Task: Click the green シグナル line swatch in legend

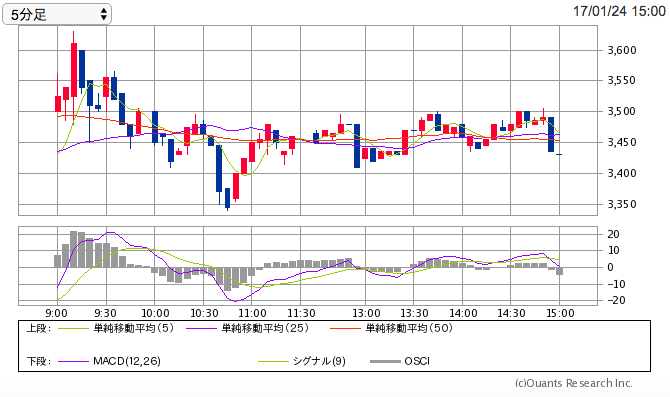Action: pyautogui.click(x=273, y=362)
